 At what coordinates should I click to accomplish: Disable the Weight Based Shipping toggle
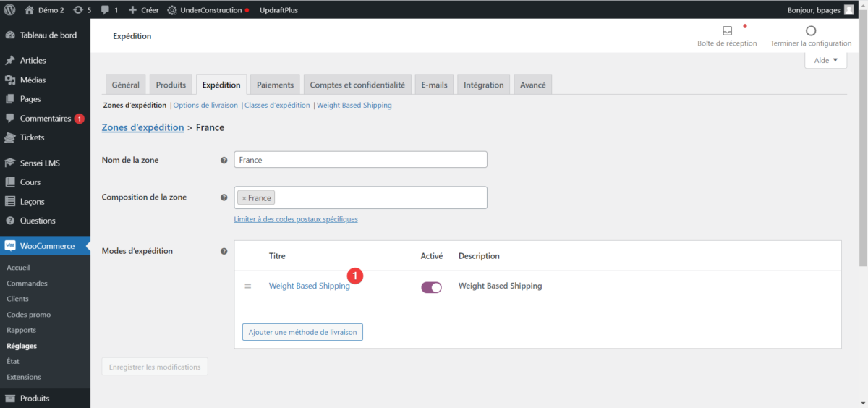pyautogui.click(x=431, y=287)
